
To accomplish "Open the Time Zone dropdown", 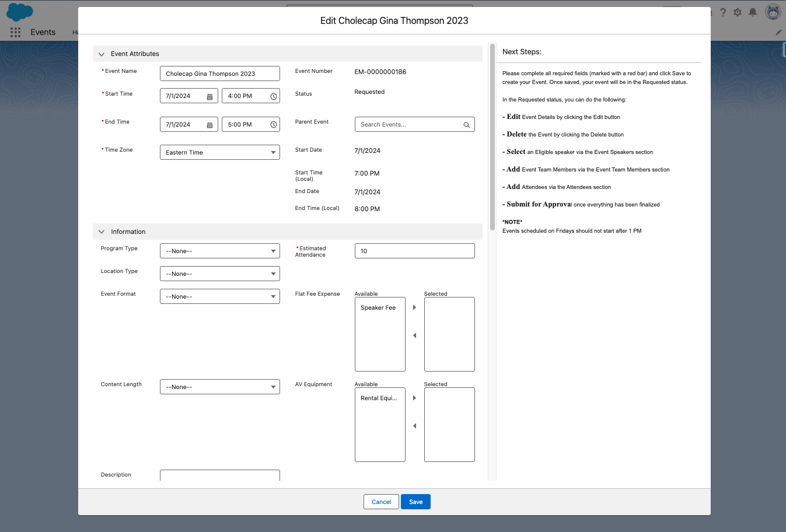I will tap(219, 153).
